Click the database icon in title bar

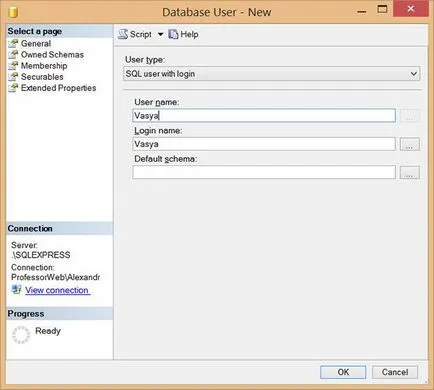[x=13, y=12]
